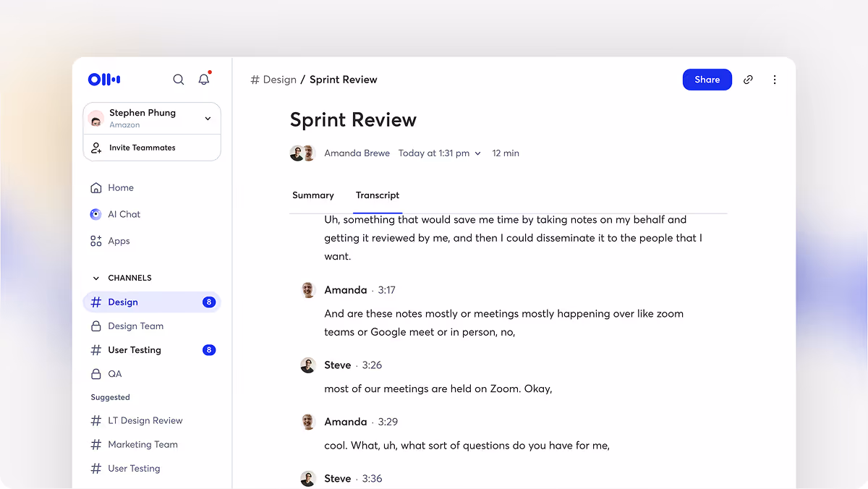Click the Design channel unread badge 8

(209, 302)
